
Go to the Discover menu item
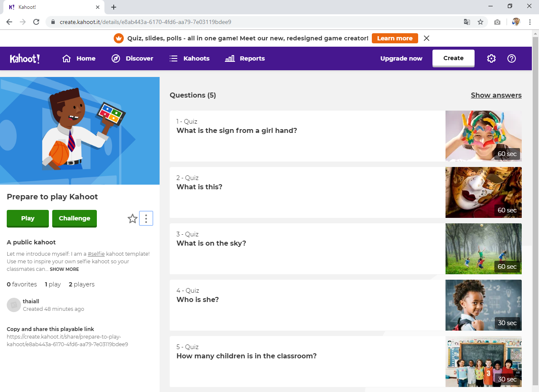tap(132, 58)
